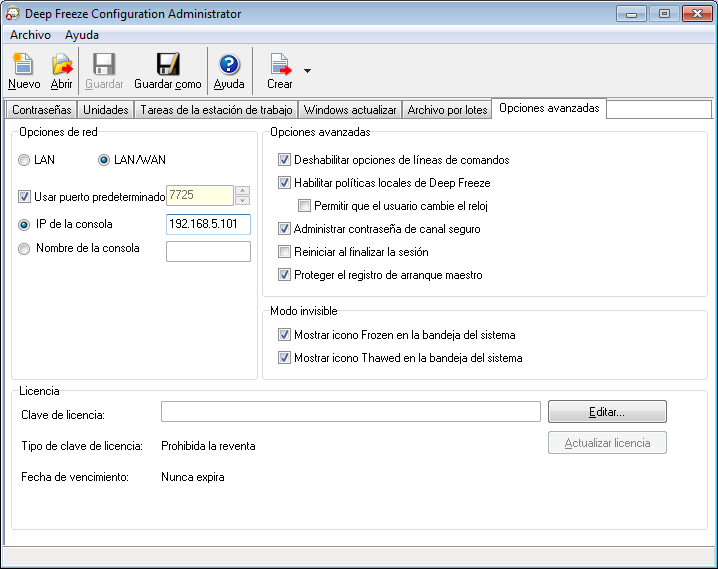
Task: Expand the Crear dropdown arrow
Action: click(307, 70)
